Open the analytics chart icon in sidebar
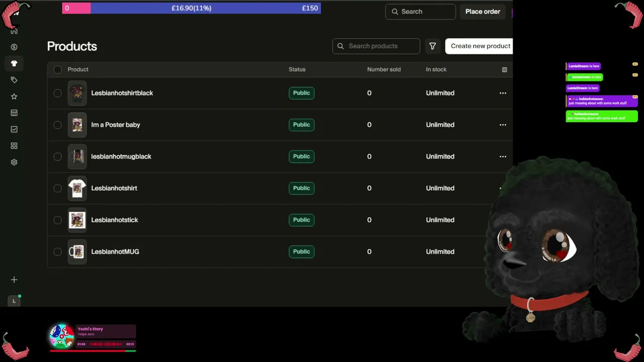The image size is (644, 362). tap(14, 129)
